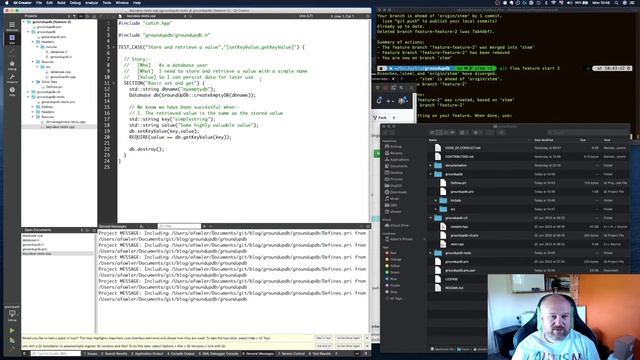The height and width of the screenshot is (360, 640).
Task: Open dbmanagement-tests.cpp in Projects tree
Action: point(65,122)
